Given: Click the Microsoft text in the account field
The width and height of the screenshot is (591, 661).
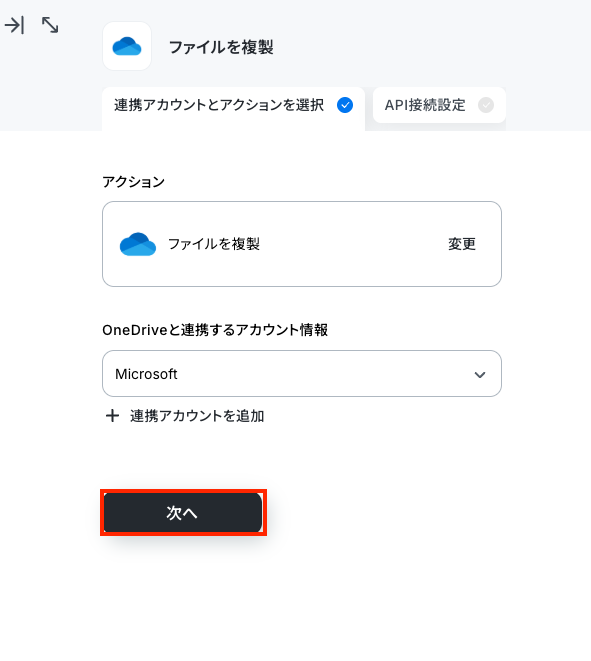Looking at the screenshot, I should pos(146,374).
